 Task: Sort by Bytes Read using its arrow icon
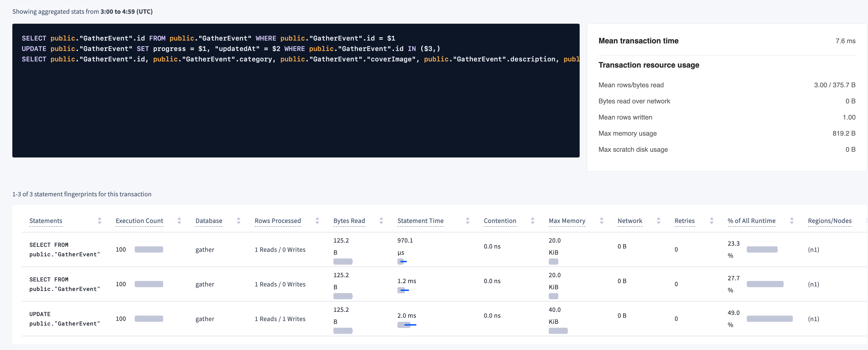[381, 221]
